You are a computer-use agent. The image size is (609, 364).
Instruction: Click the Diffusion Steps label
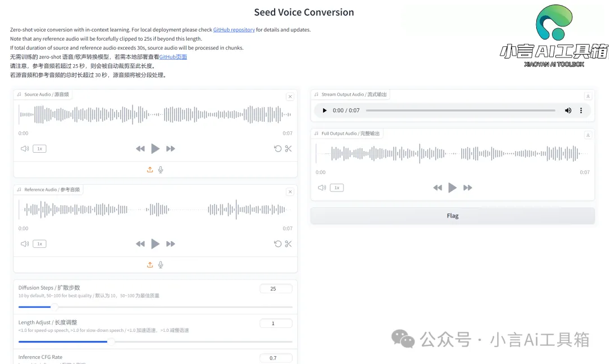49,287
